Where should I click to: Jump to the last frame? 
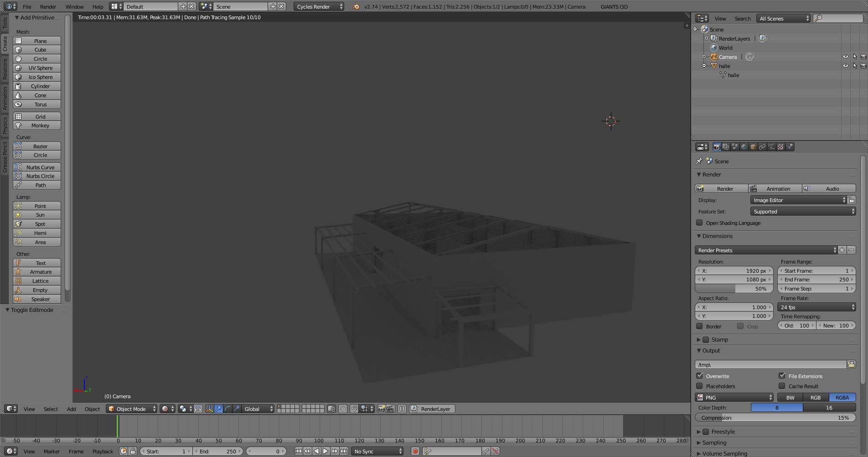(344, 451)
